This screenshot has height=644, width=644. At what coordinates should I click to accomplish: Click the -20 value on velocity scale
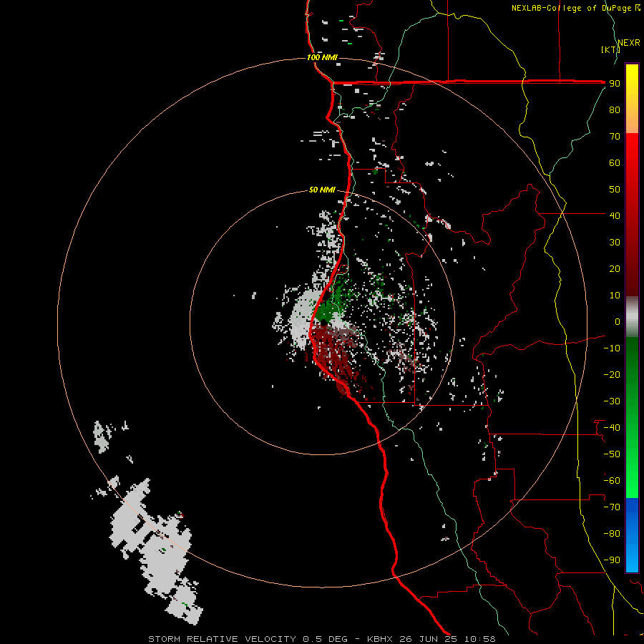[612, 374]
